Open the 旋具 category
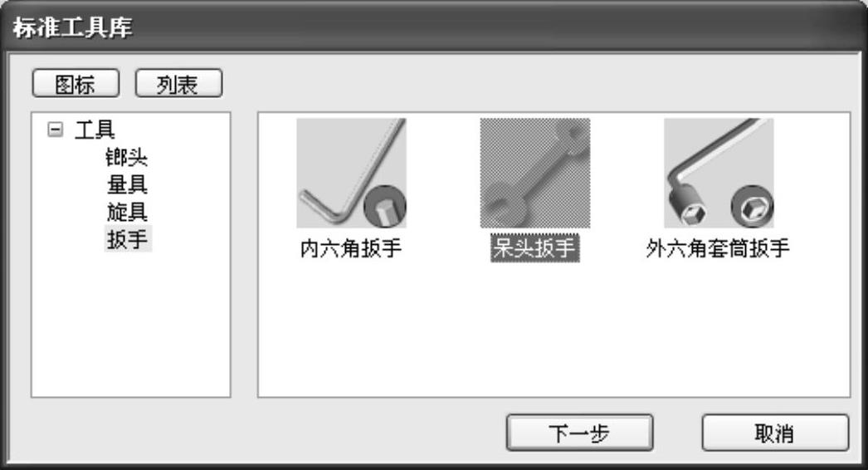Viewport: 868px width, 470px height. [x=127, y=212]
